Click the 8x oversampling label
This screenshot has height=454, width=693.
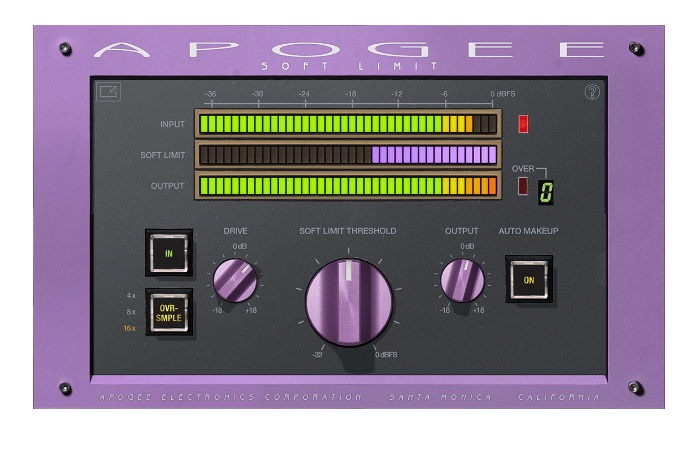(x=131, y=312)
